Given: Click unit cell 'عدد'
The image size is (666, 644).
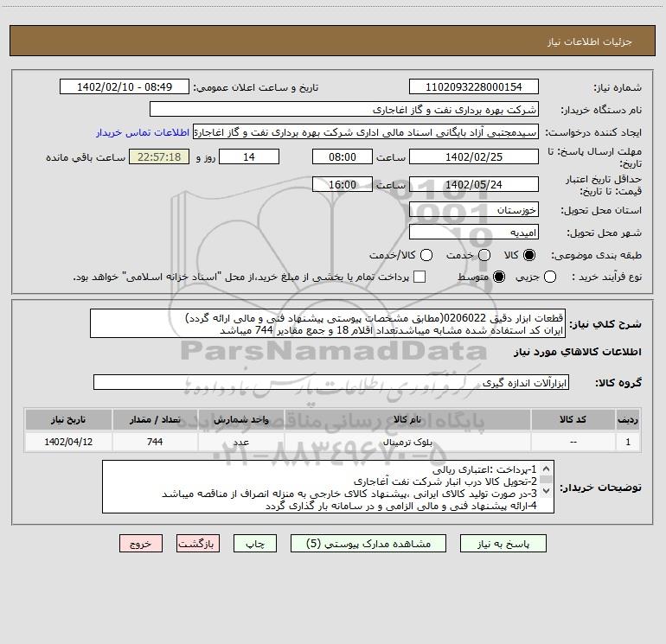Looking at the screenshot, I should (x=240, y=442).
